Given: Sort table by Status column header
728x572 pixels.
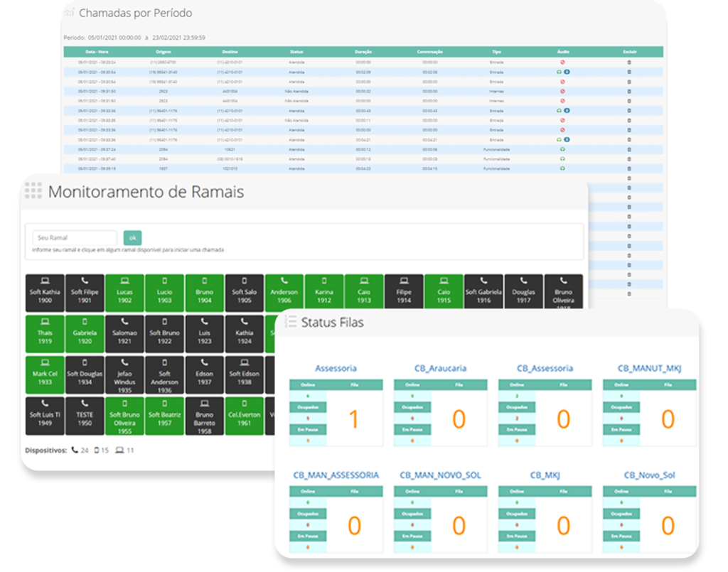Looking at the screenshot, I should (x=296, y=52).
